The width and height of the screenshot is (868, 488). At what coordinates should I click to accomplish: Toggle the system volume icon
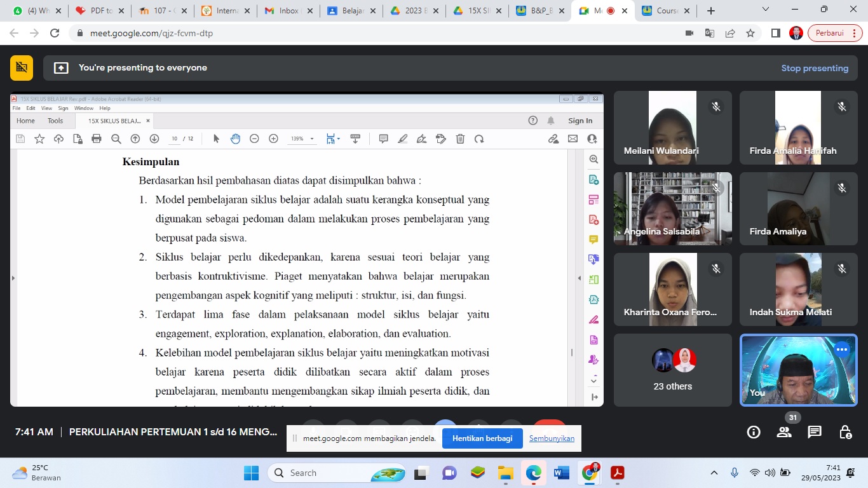point(770,473)
